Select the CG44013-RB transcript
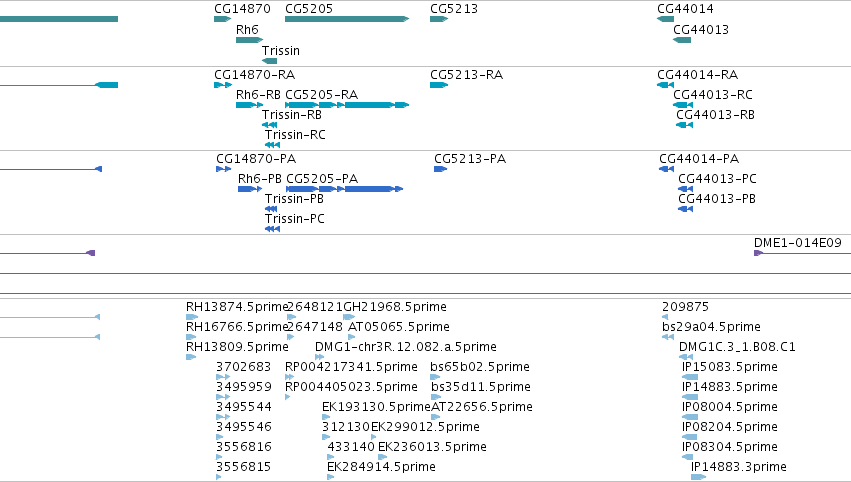Screen dimensions: 851x482 click(684, 125)
